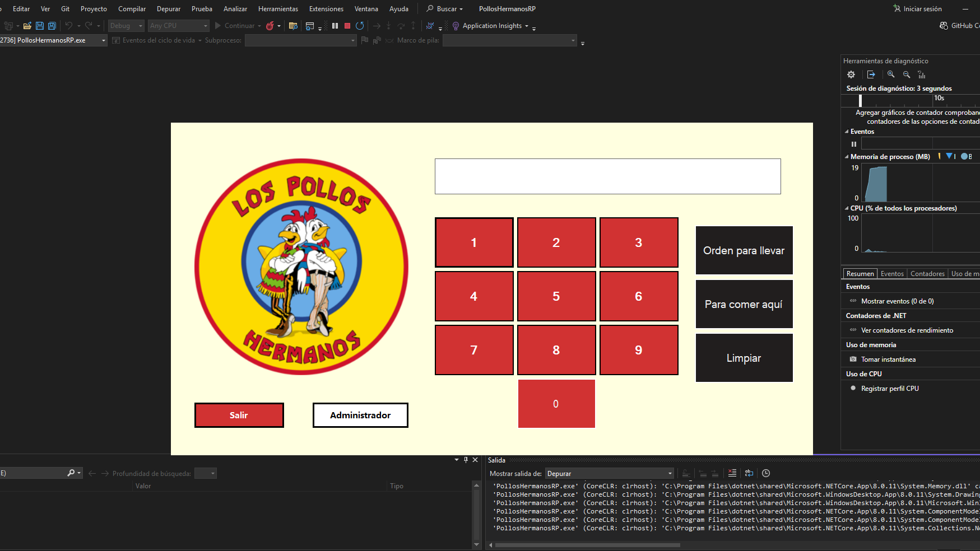Click the Application Insights lightbulb icon

[456, 26]
